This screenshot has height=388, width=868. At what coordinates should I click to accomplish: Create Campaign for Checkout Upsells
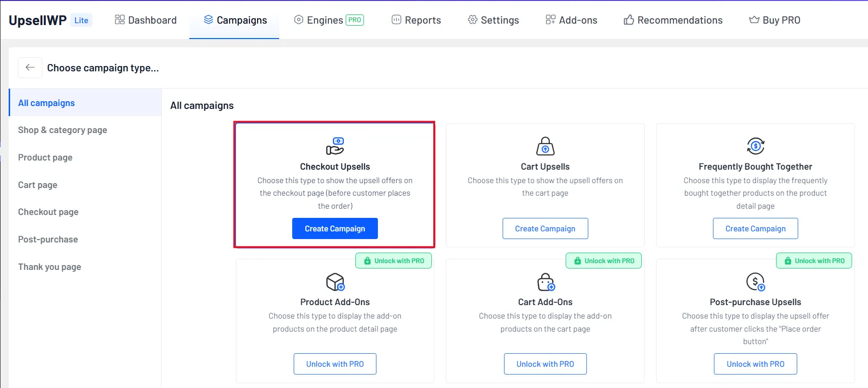pos(335,228)
